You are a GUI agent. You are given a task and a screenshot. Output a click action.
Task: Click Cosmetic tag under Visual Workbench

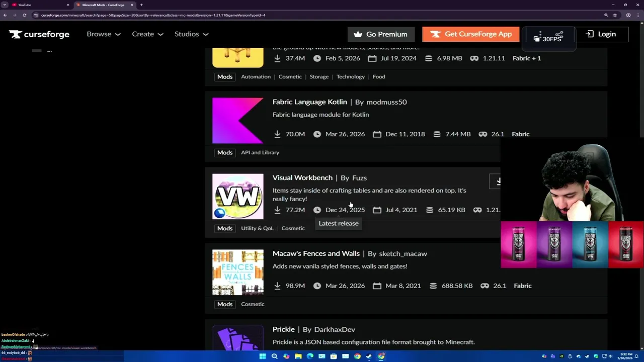point(293,228)
